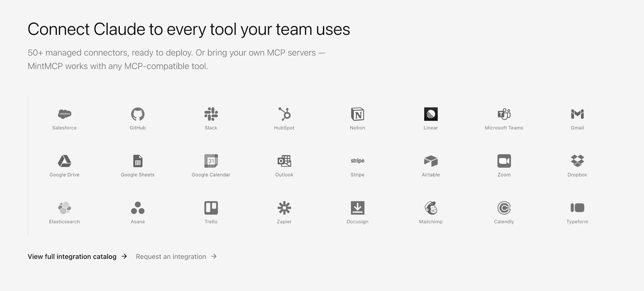
Task: Click the arrow after Request an integration
Action: (x=214, y=256)
